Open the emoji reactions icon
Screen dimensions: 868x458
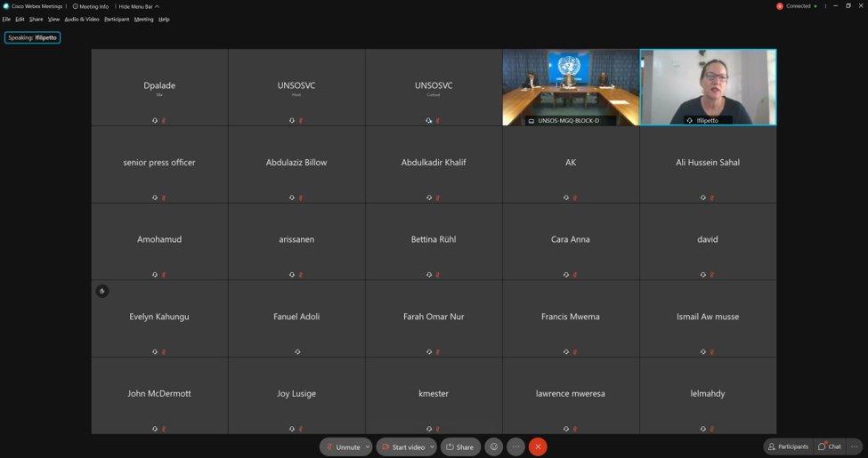pos(493,446)
